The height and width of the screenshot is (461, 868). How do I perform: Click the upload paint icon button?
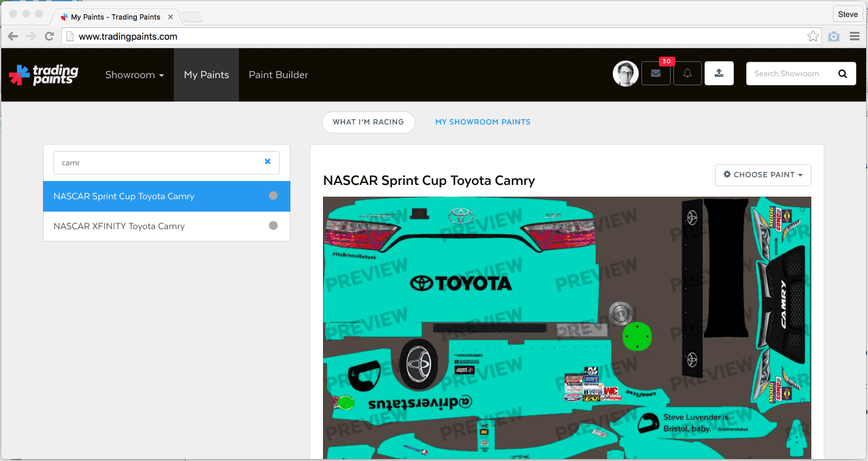(719, 74)
